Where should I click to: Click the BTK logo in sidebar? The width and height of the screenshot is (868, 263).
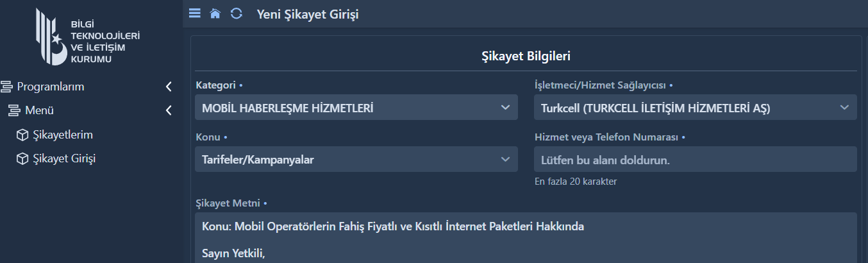(88, 36)
